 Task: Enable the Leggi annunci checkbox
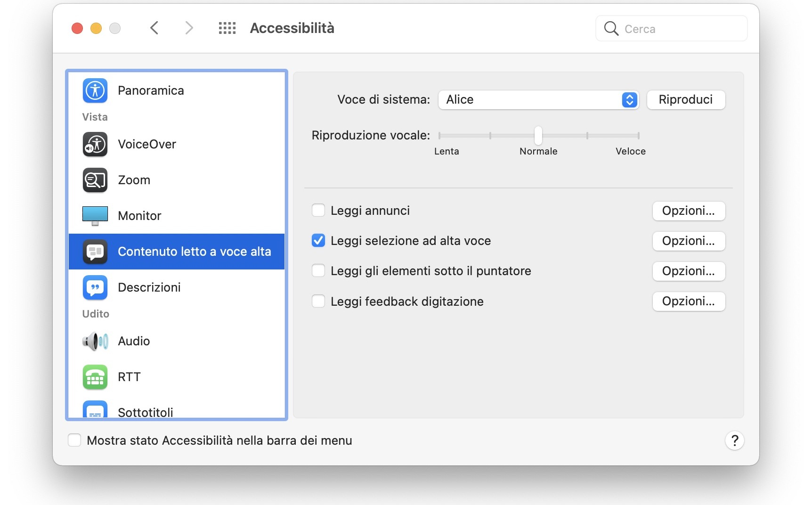coord(318,211)
